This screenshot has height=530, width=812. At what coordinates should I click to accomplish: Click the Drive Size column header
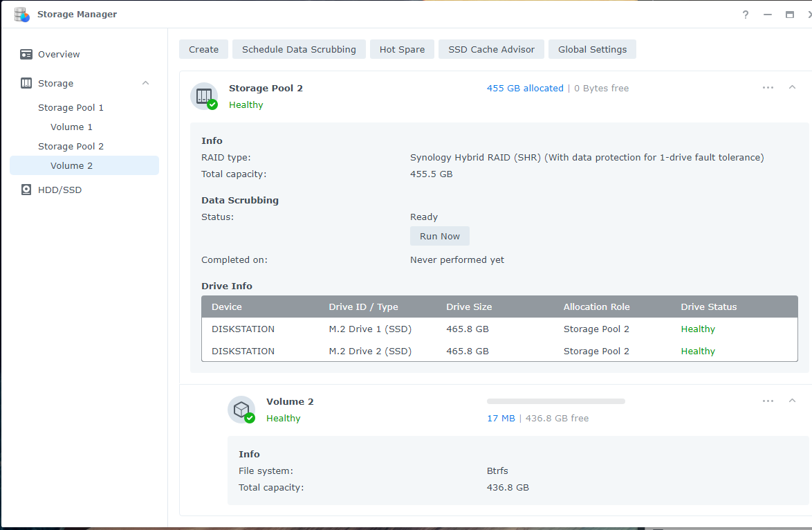coord(469,307)
